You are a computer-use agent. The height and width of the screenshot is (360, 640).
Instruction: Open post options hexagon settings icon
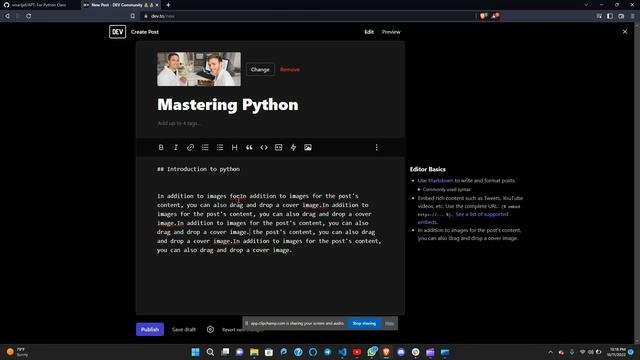[x=210, y=329]
